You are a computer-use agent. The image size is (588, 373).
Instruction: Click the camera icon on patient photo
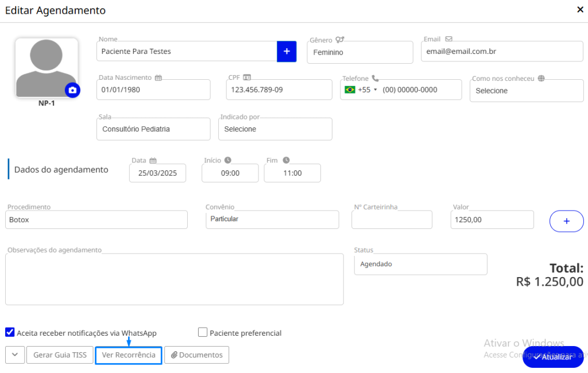(x=72, y=90)
